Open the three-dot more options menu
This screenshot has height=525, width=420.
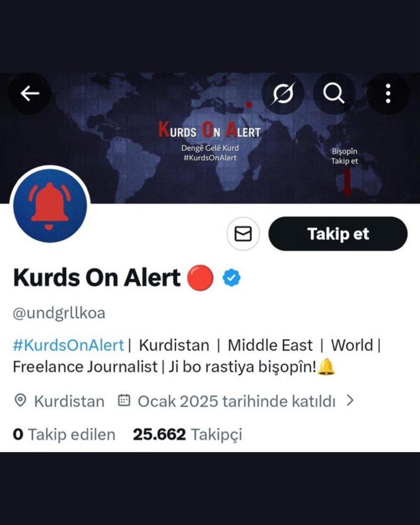click(x=388, y=94)
